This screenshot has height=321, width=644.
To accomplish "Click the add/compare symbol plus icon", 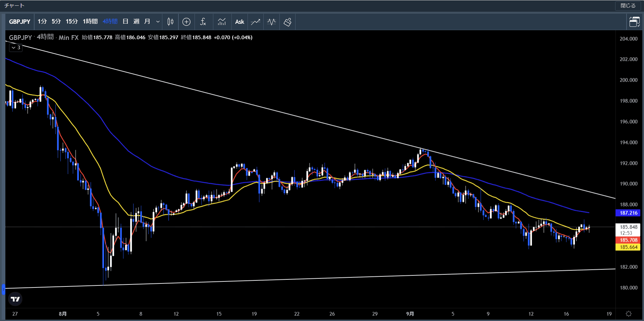I will [x=186, y=22].
